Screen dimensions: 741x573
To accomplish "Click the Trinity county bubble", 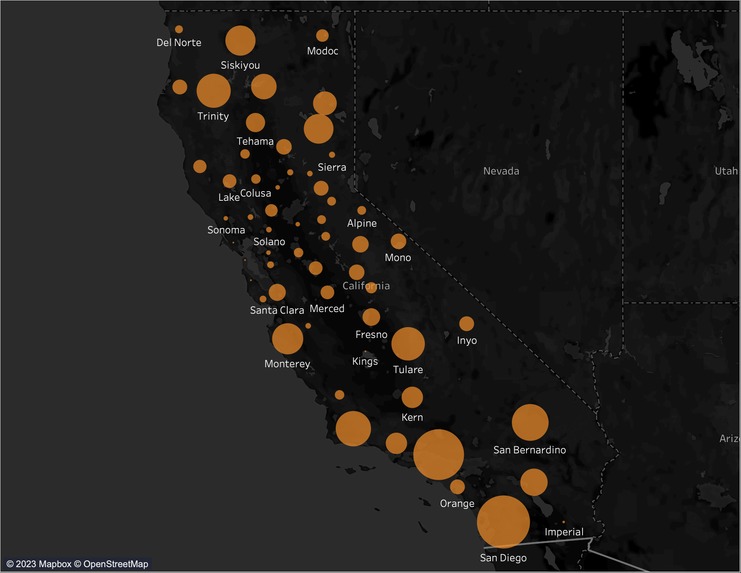I will pyautogui.click(x=214, y=90).
